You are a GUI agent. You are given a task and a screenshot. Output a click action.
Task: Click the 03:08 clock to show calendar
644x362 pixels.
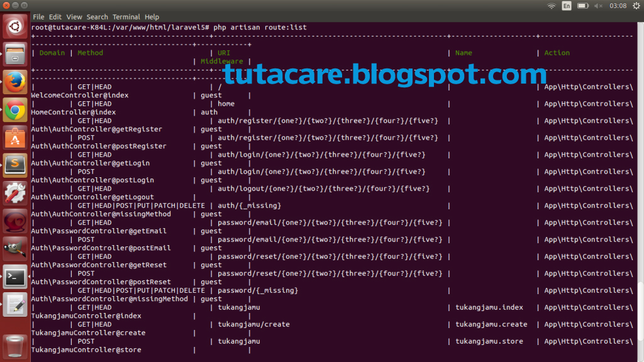[x=618, y=5]
